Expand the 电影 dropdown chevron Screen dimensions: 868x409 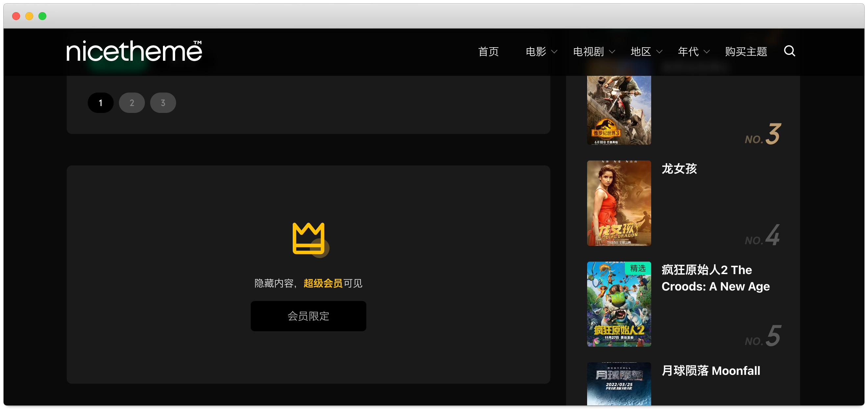pyautogui.click(x=554, y=52)
